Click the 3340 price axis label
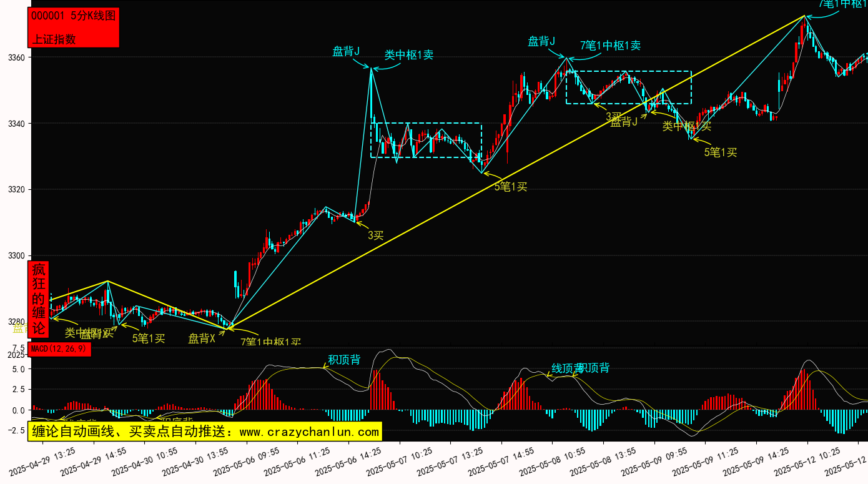This screenshot has height=484, width=868. (16, 124)
